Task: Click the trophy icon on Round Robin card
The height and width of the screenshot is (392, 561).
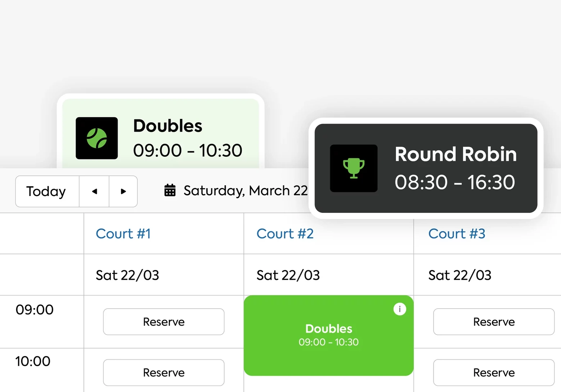Action: (x=353, y=168)
